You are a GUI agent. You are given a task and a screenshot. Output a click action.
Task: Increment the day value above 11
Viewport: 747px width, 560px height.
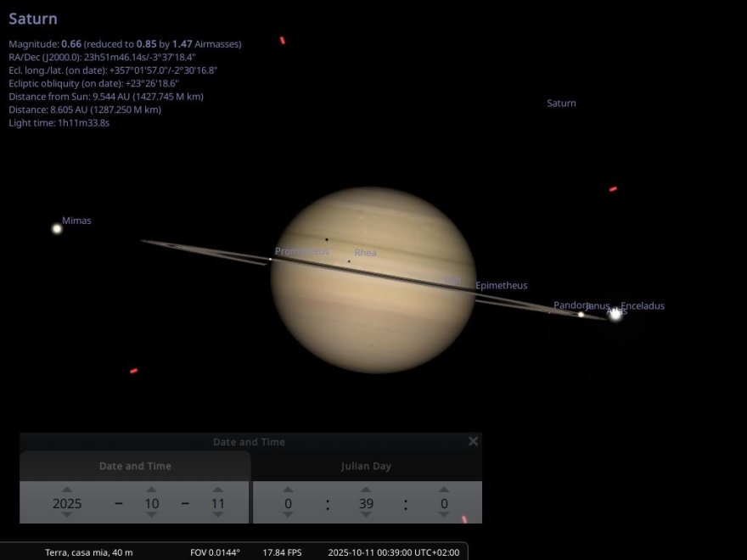pyautogui.click(x=218, y=490)
